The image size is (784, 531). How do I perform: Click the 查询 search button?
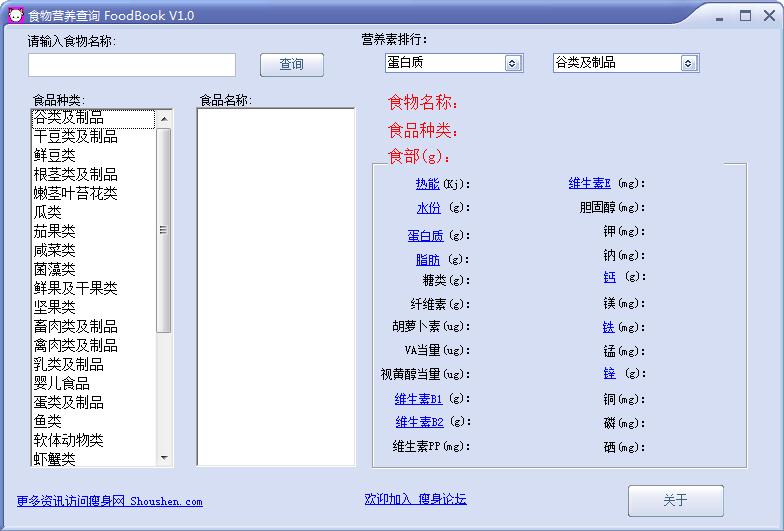click(x=292, y=64)
